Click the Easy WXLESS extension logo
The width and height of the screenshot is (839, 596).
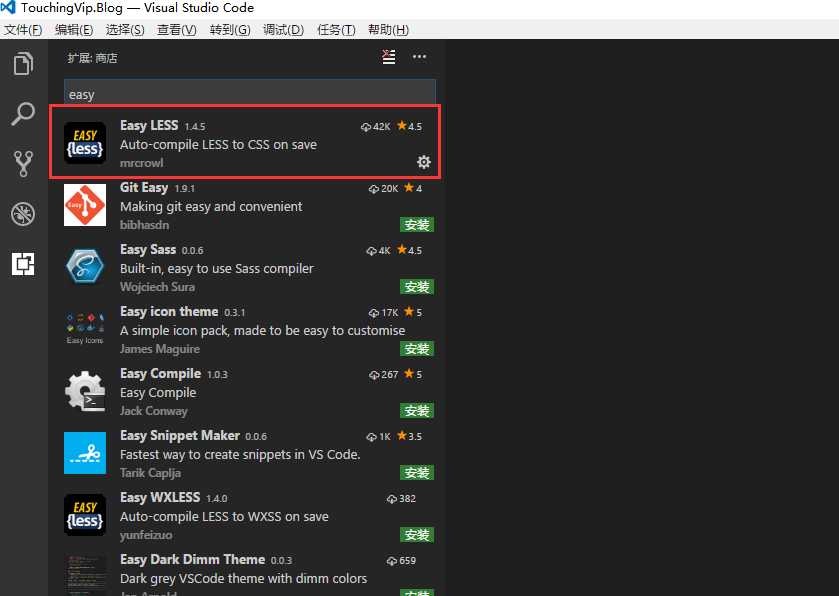coord(85,515)
